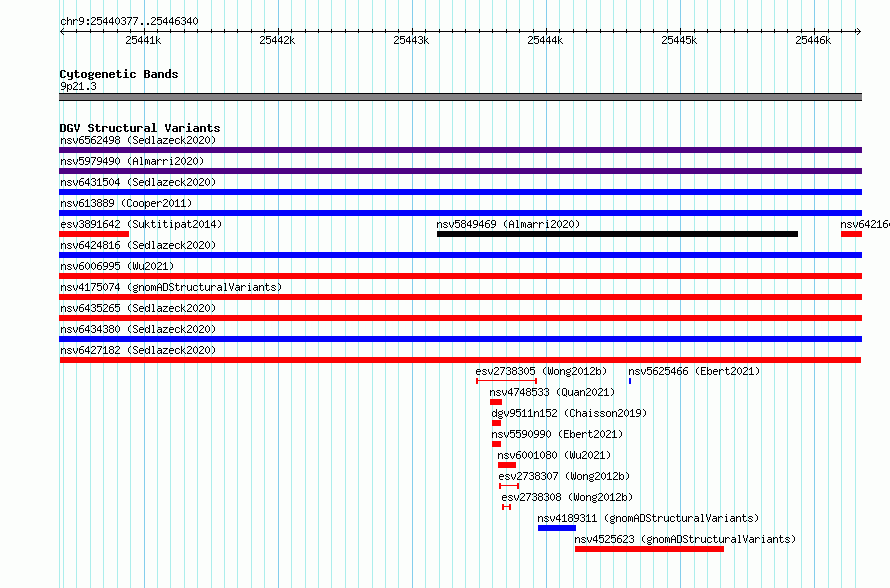890x588 pixels.
Task: Click the gray 9p21.3 cytogenetic band bar
Action: (x=460, y=97)
